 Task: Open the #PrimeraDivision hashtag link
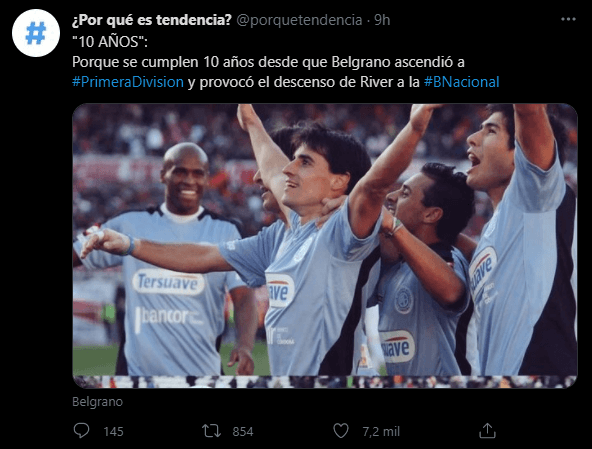coord(128,82)
